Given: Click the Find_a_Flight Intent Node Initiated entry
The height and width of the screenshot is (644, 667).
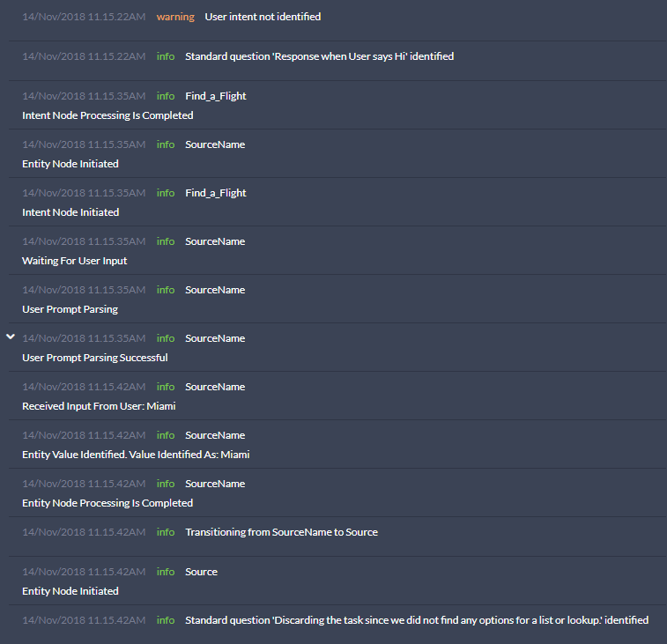Looking at the screenshot, I should pos(337,202).
